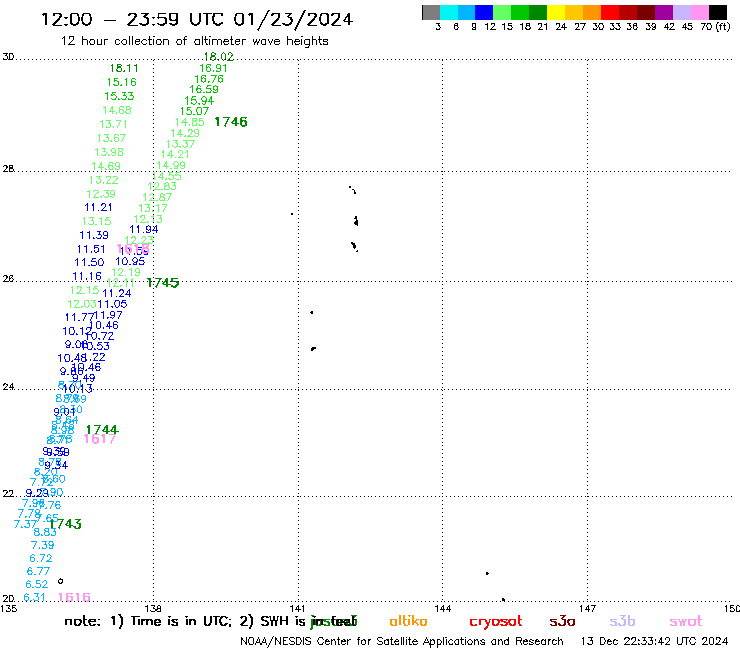This screenshot has width=740, height=650.
Task: Click the gray swatch in the color scale
Action: click(x=431, y=12)
